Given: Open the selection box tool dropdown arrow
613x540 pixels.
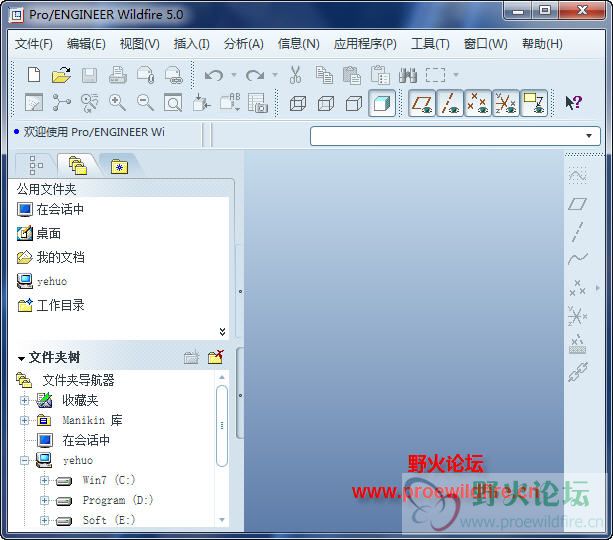Looking at the screenshot, I should click(x=456, y=74).
